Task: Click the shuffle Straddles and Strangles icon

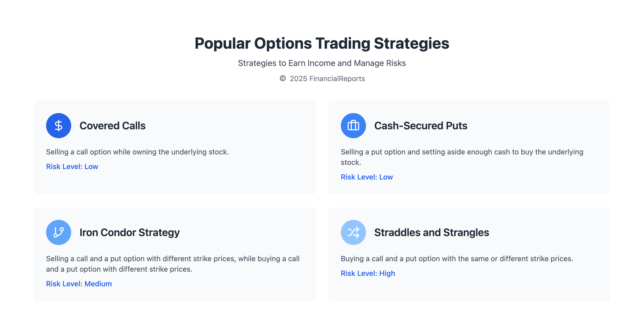Action: click(353, 232)
